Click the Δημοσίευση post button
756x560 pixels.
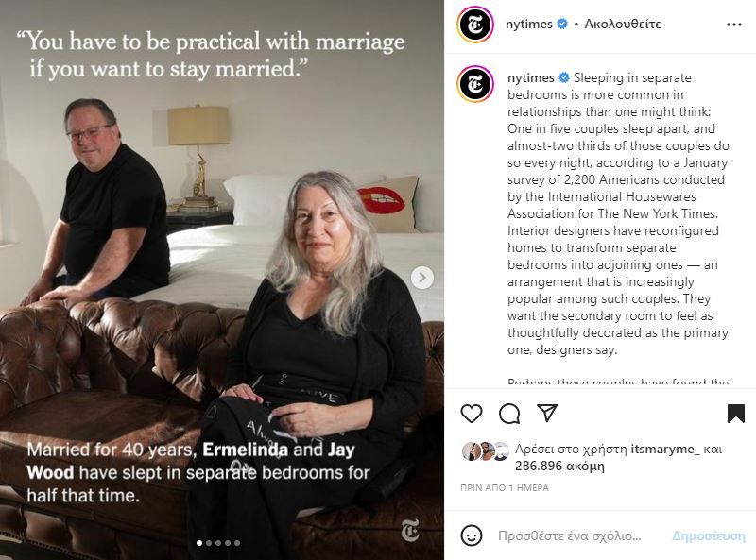click(708, 535)
